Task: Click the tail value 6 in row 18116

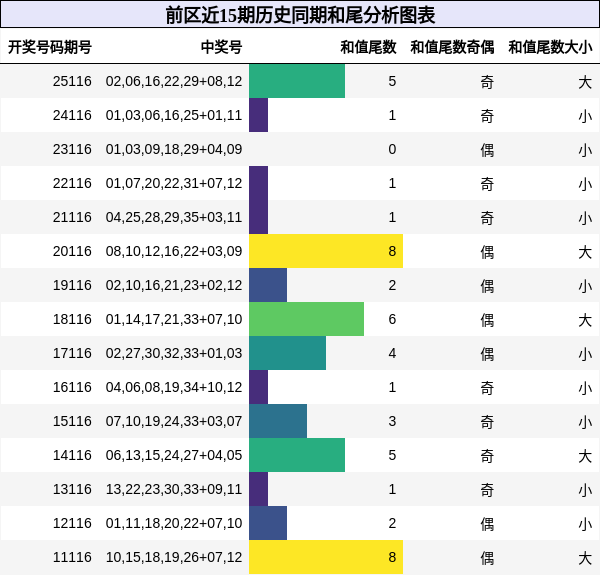Action: click(x=392, y=319)
